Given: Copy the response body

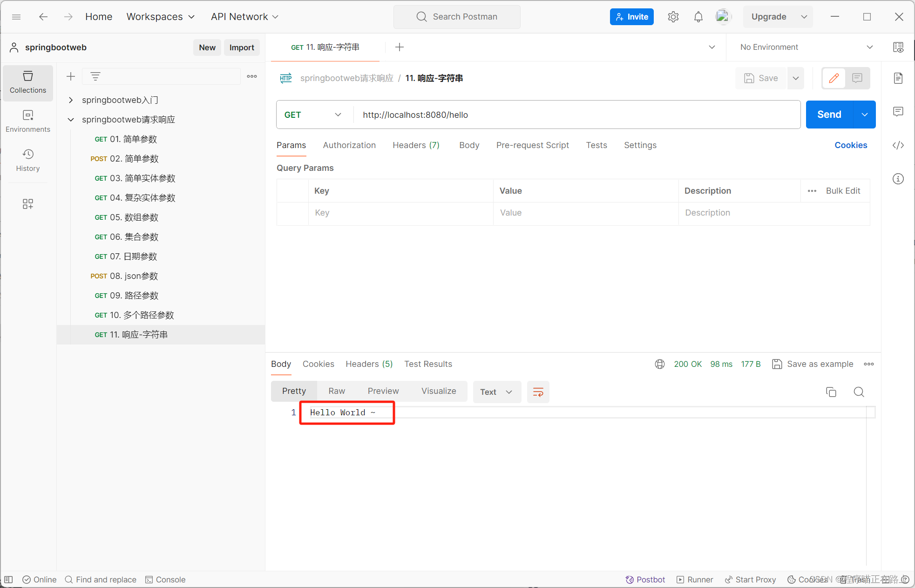Looking at the screenshot, I should click(x=831, y=392).
